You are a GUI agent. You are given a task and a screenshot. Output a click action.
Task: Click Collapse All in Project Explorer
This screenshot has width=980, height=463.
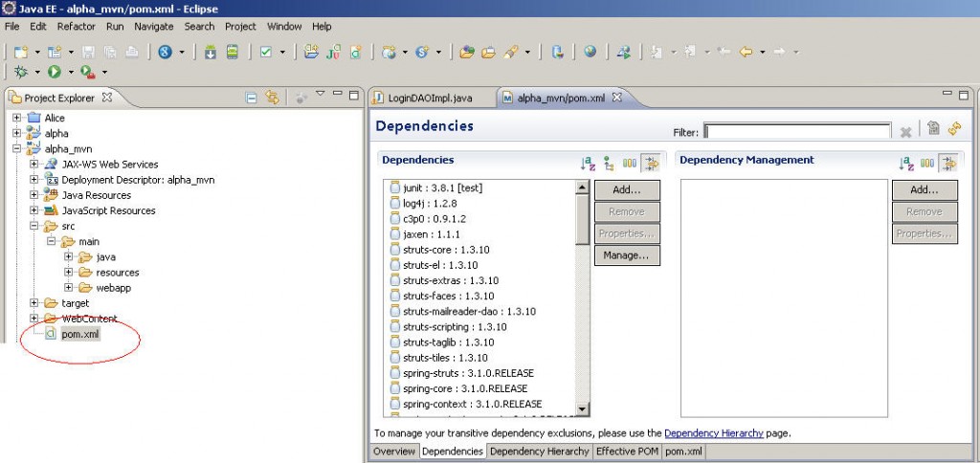tap(251, 97)
